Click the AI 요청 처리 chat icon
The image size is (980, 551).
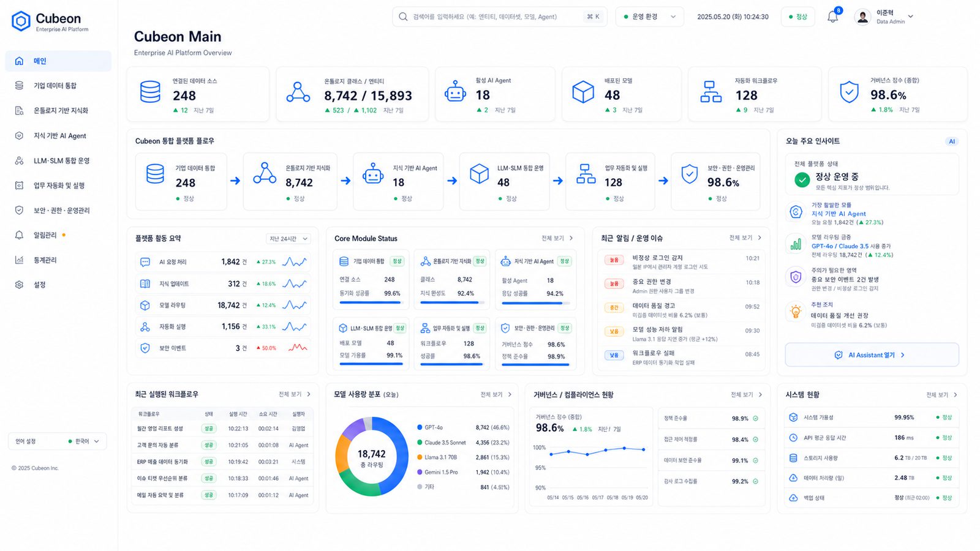[x=145, y=262]
